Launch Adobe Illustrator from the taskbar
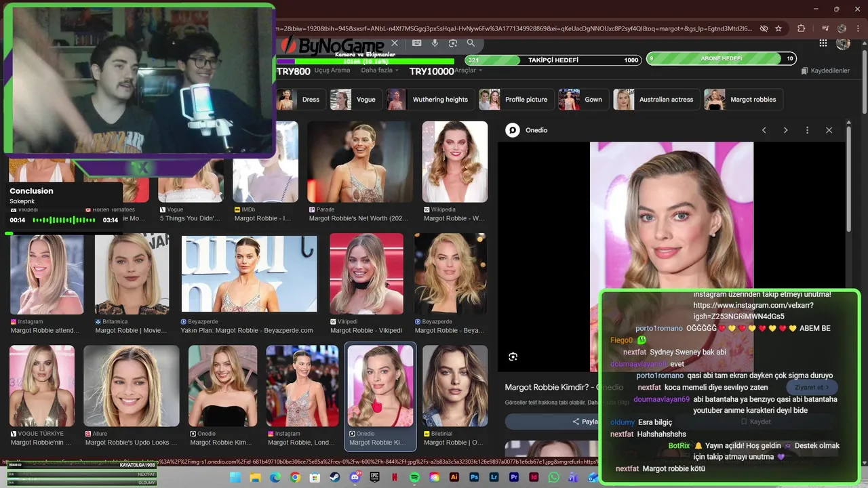This screenshot has height=488, width=868. click(454, 478)
